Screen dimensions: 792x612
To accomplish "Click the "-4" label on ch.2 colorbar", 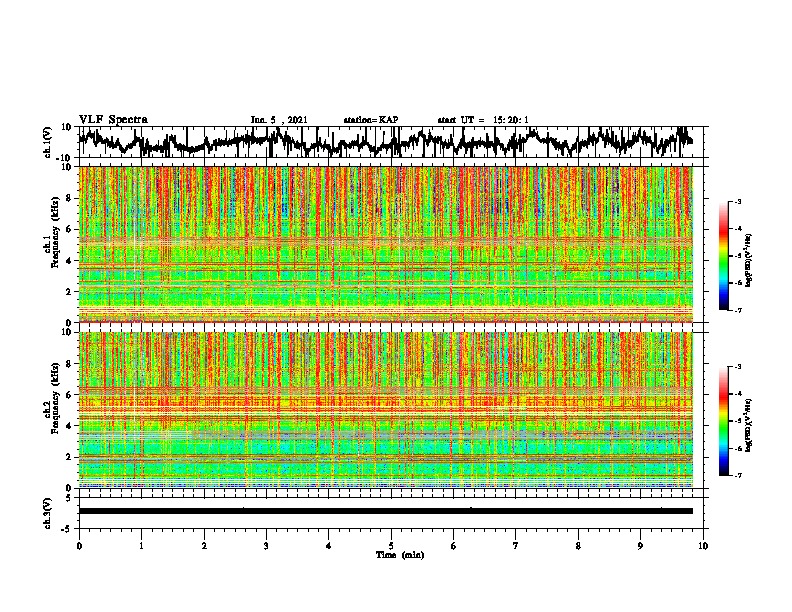I will click(x=738, y=394).
